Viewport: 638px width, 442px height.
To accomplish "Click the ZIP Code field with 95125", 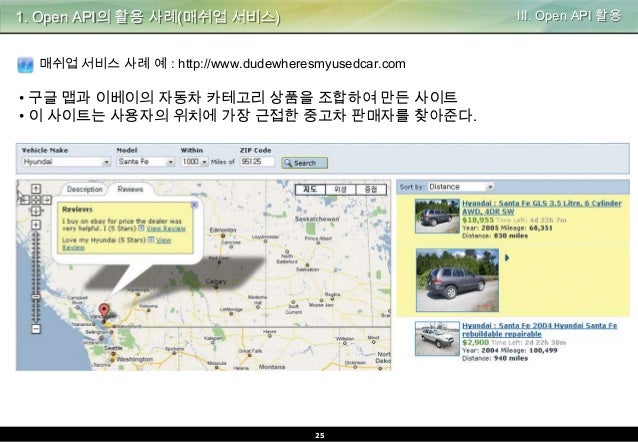I will [x=257, y=162].
